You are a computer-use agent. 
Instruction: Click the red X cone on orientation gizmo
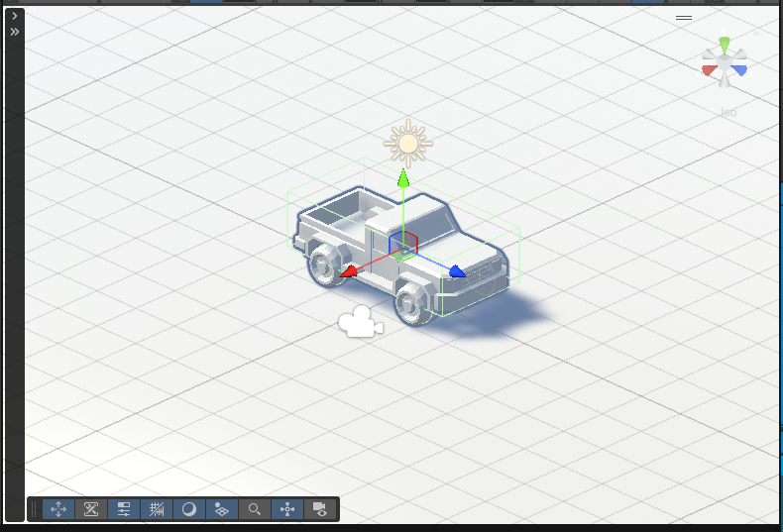pos(709,70)
